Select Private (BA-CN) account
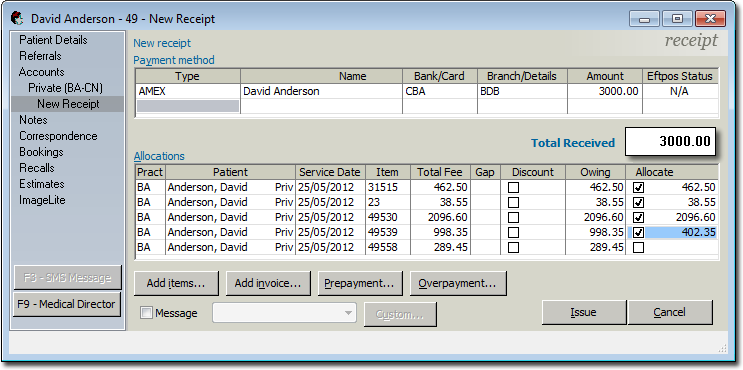Image resolution: width=743 pixels, height=370 pixels. click(65, 88)
